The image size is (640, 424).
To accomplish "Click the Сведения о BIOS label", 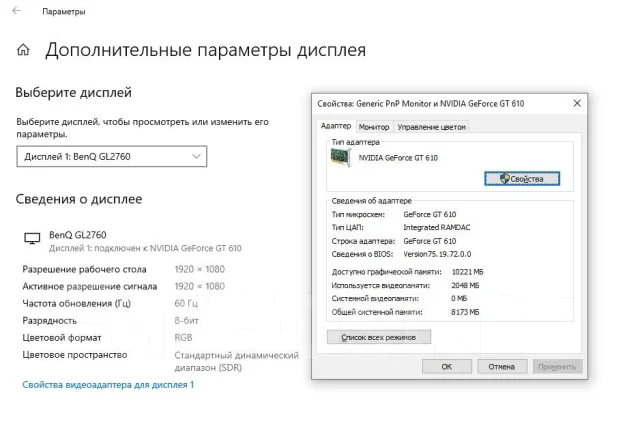I will 362,254.
